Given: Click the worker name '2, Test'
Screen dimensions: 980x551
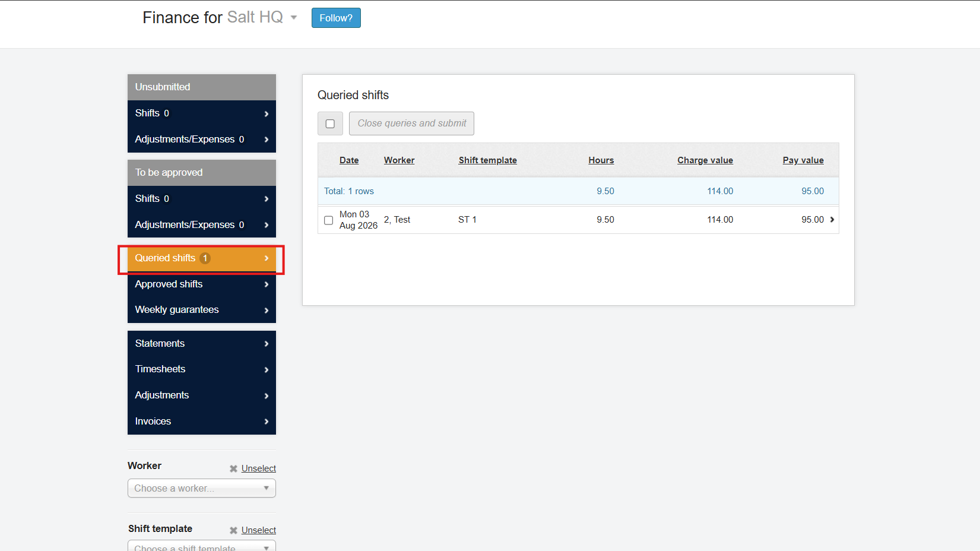Looking at the screenshot, I should click(x=397, y=220).
